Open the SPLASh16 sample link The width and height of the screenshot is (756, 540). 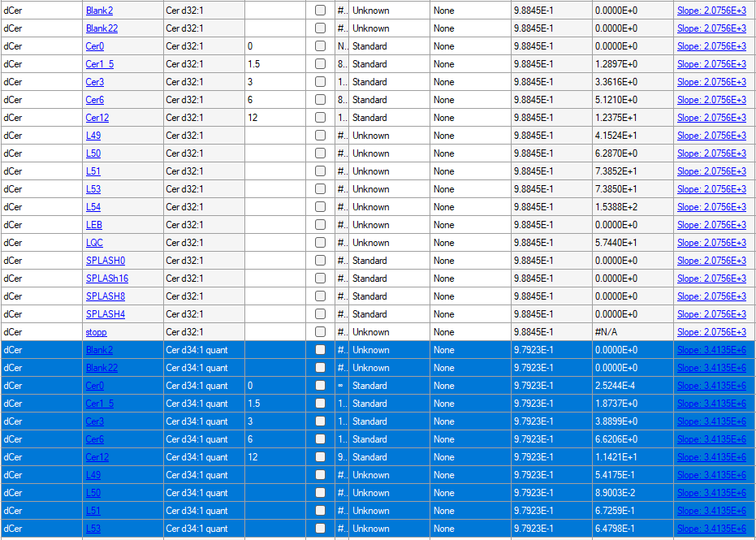(x=107, y=279)
